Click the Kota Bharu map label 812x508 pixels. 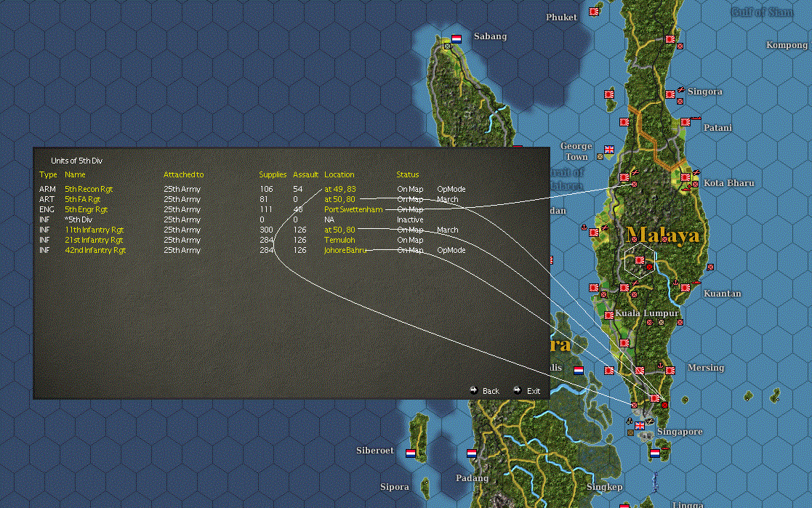click(x=728, y=183)
